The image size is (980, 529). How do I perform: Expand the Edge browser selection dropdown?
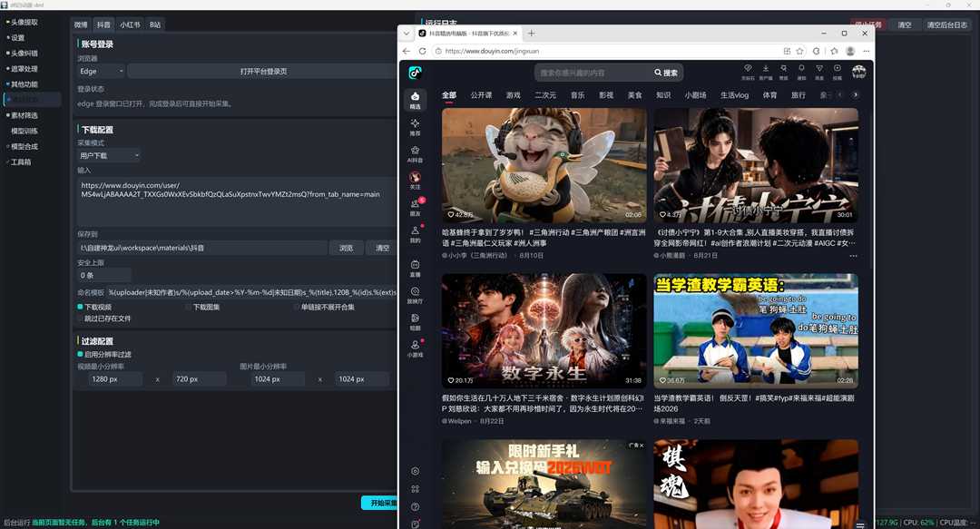(101, 72)
